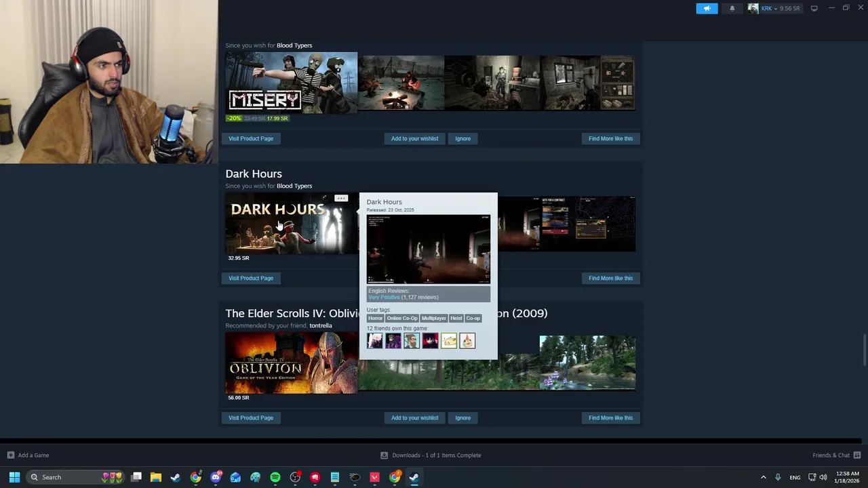Open Discord from the taskbar
The image size is (868, 488).
(x=216, y=477)
